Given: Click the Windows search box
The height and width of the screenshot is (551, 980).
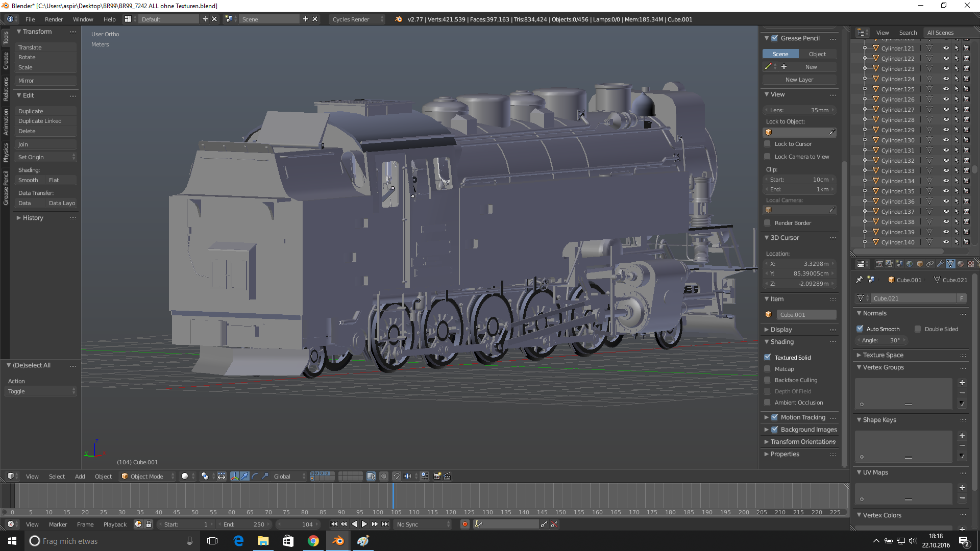Looking at the screenshot, I should click(x=111, y=541).
